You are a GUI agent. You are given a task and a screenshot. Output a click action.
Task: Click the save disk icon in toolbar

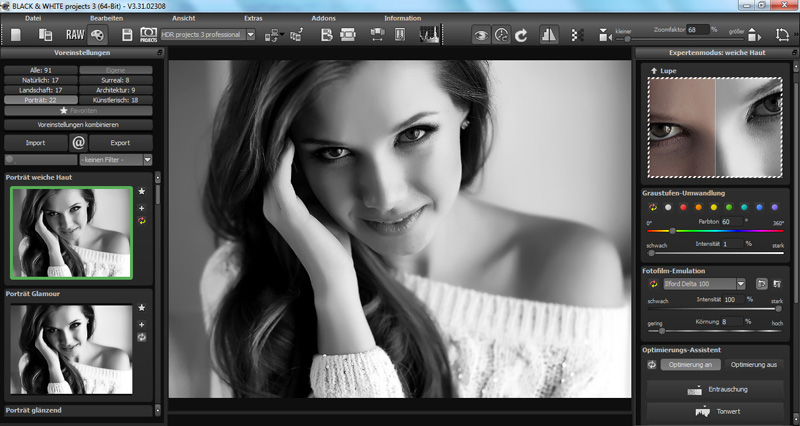point(127,35)
